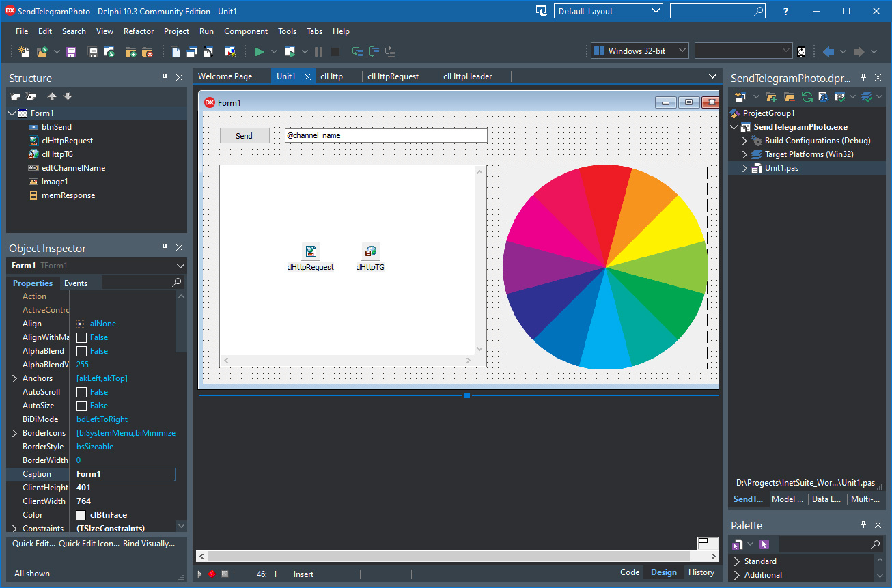Open the Project menu
The width and height of the screenshot is (892, 588).
(176, 31)
